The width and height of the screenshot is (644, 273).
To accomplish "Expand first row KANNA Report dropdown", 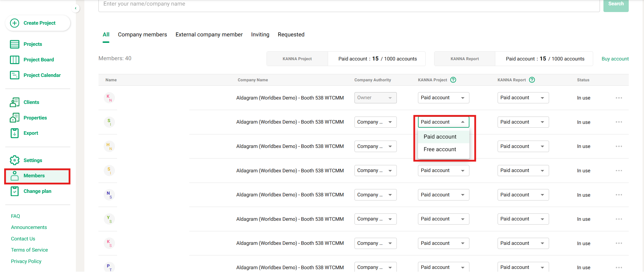I will pos(523,98).
